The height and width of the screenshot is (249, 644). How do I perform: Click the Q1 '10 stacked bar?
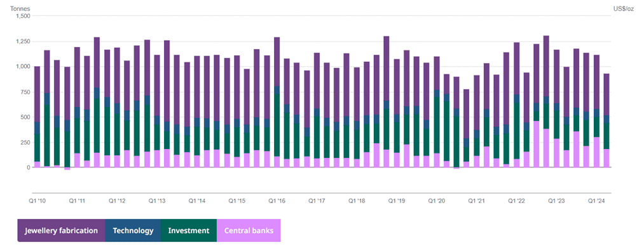tap(37, 117)
